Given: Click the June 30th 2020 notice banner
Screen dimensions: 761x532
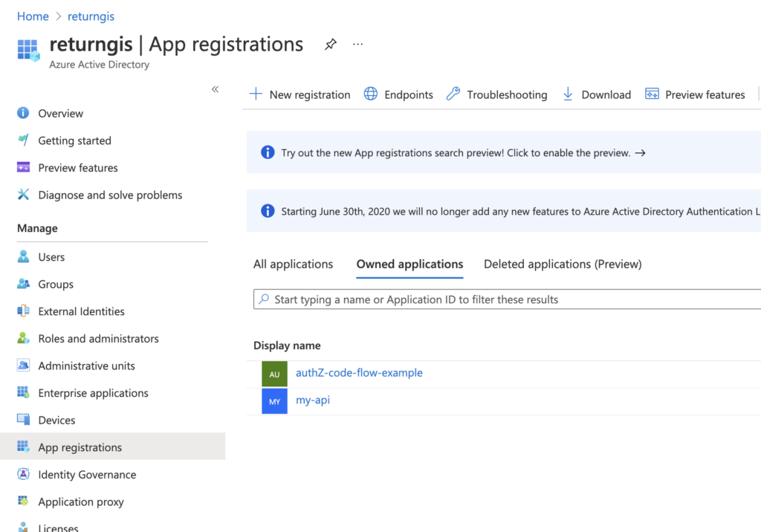Looking at the screenshot, I should [504, 211].
